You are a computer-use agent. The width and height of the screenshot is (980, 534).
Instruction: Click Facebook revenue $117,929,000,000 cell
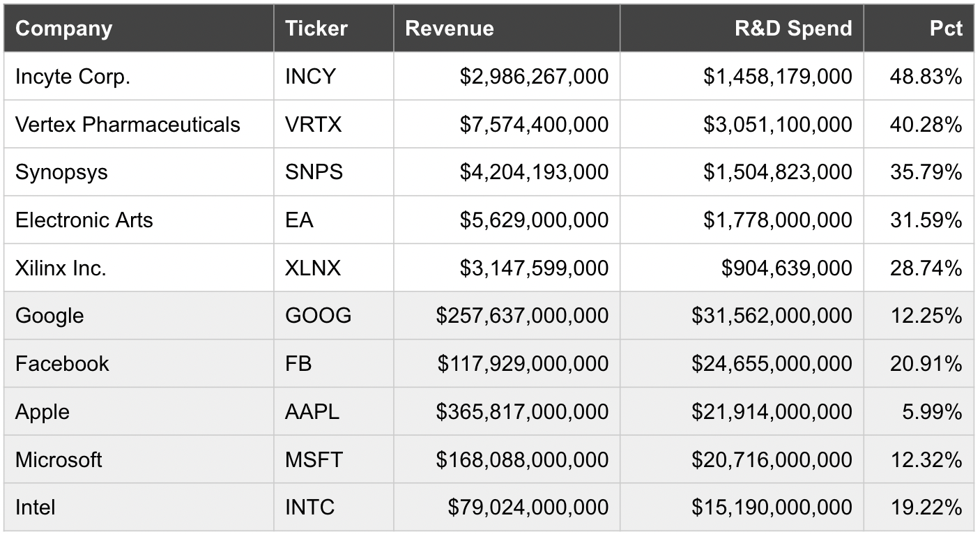click(x=523, y=363)
